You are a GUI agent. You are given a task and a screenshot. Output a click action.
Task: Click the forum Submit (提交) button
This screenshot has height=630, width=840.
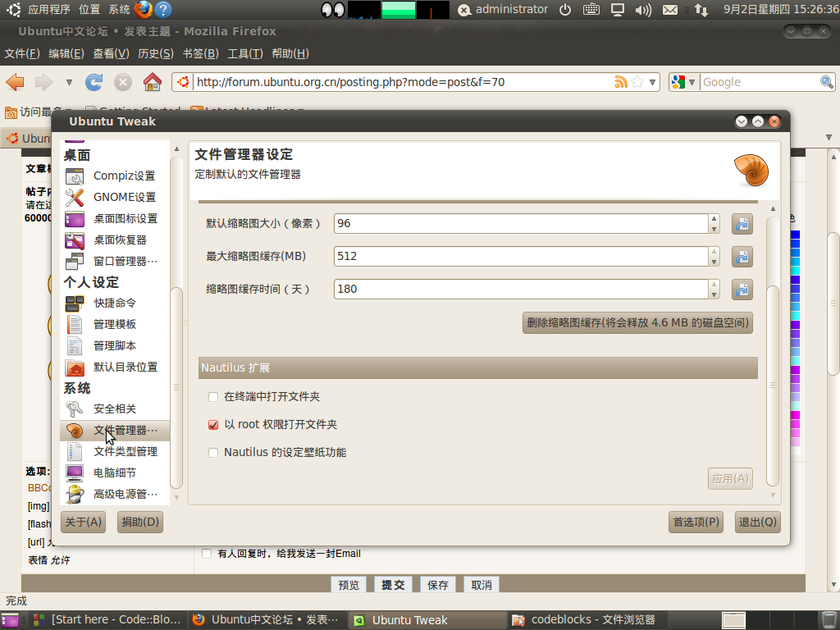[393, 585]
